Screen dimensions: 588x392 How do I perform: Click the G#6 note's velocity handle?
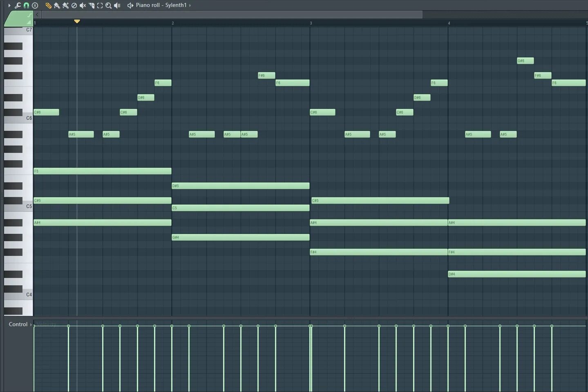517,326
